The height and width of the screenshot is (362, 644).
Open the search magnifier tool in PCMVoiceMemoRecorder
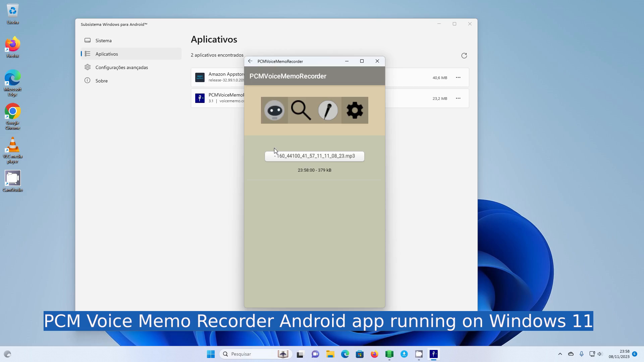[x=301, y=110]
